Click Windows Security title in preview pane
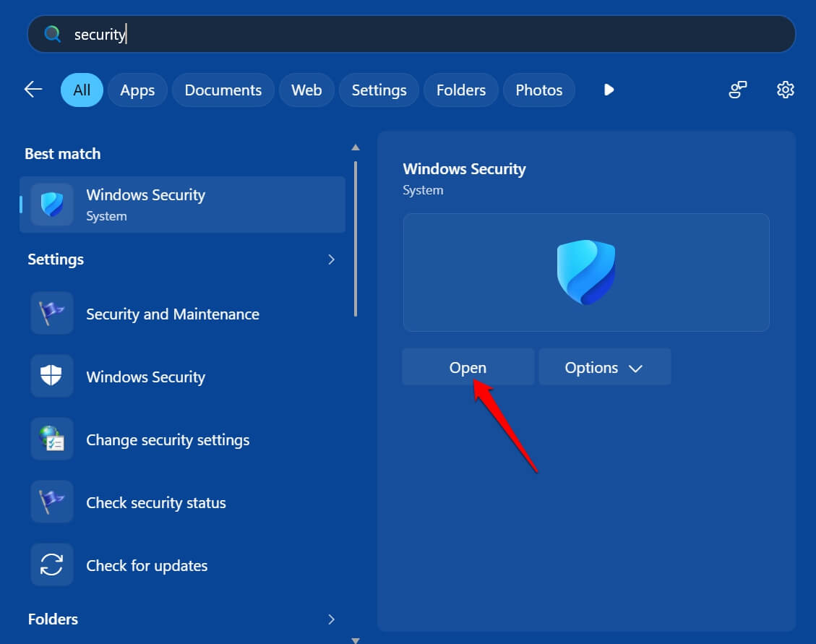The width and height of the screenshot is (816, 644). [x=464, y=168]
